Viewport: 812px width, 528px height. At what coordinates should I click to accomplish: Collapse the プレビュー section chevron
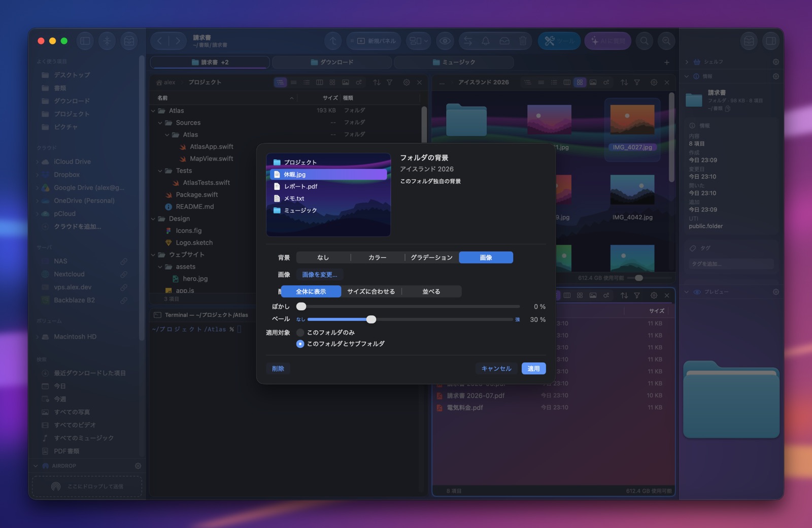click(x=687, y=292)
